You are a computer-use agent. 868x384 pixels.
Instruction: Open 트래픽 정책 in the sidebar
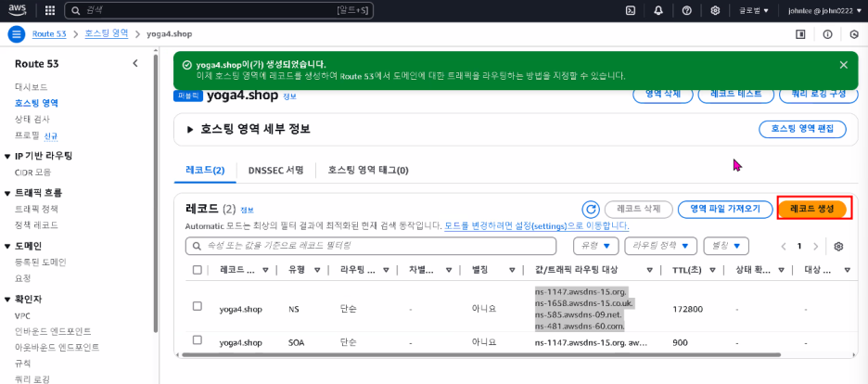pos(36,209)
